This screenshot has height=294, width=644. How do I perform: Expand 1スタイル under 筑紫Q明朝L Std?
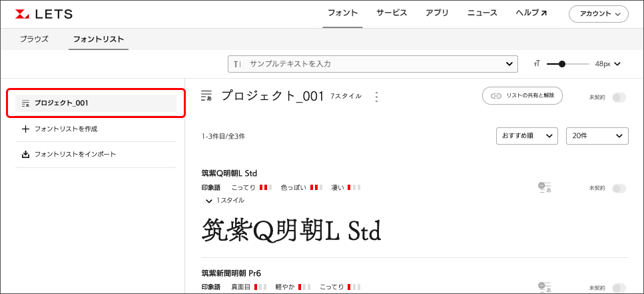point(225,201)
